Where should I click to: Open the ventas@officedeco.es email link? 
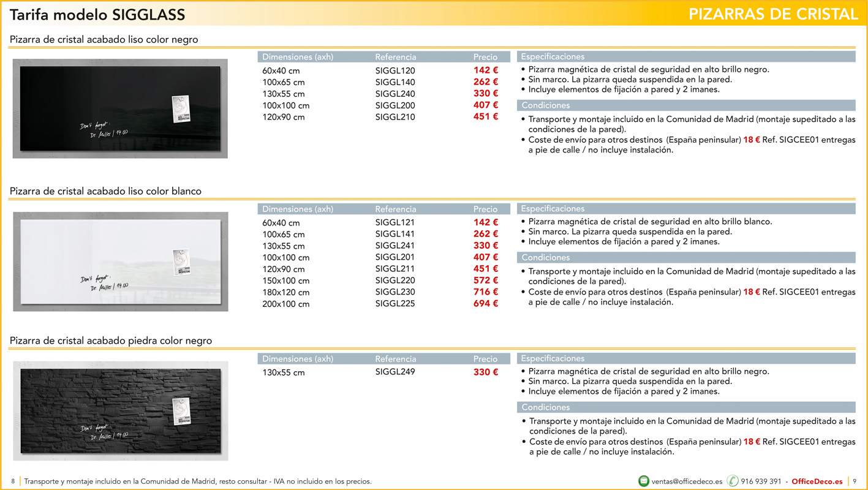(687, 481)
